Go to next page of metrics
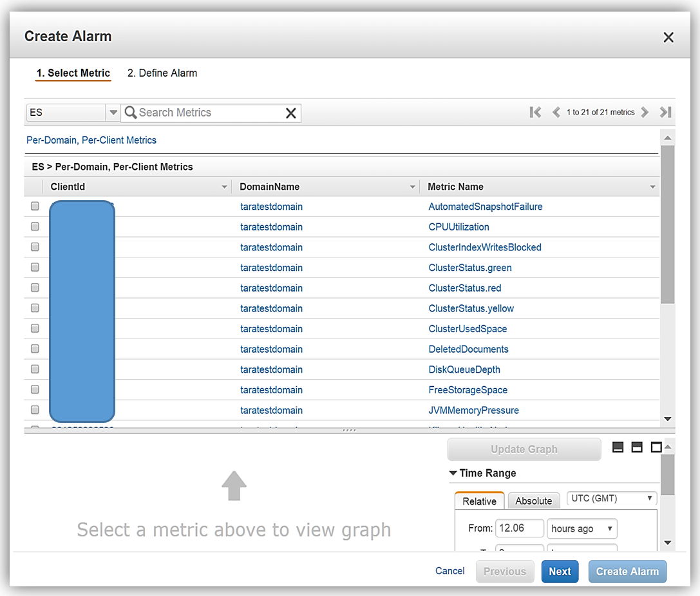Screen dimensions: 700x596 [x=645, y=113]
